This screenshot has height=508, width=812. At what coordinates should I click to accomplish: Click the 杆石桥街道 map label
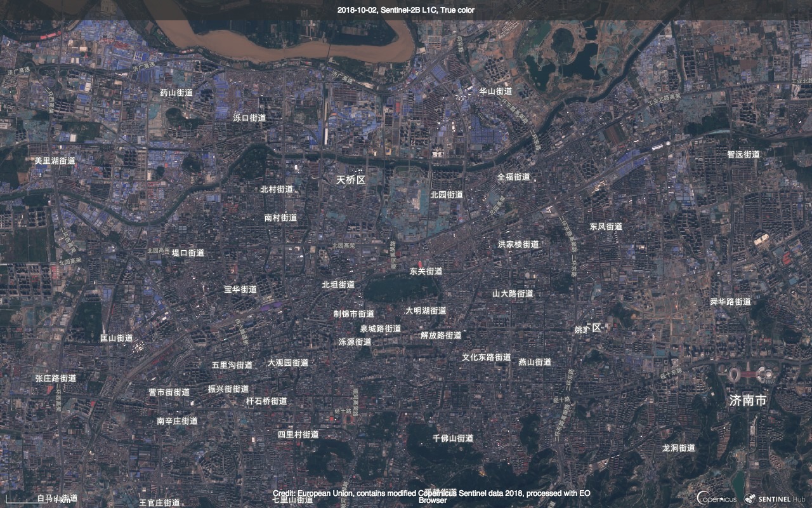(266, 401)
